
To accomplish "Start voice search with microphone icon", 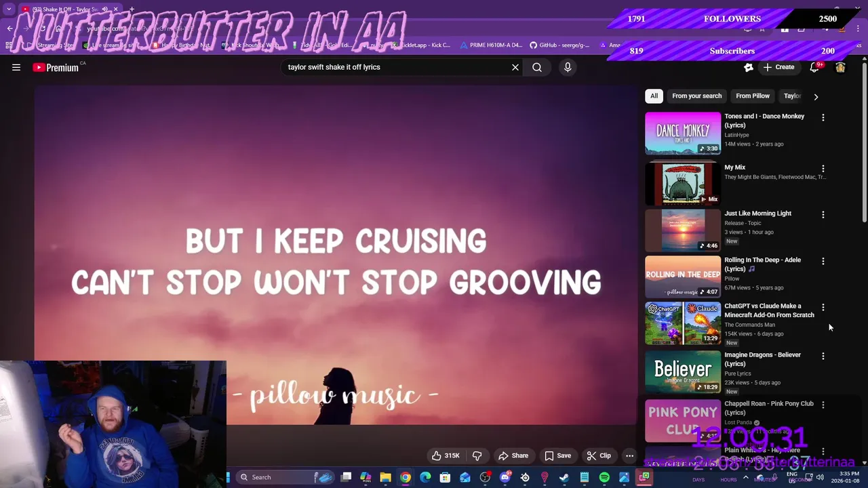I will tap(568, 67).
